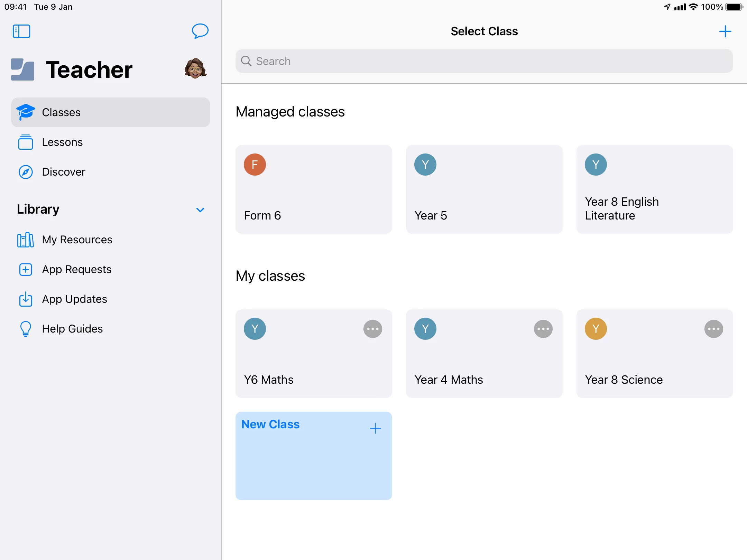Click the Search classes field
This screenshot has width=747, height=560.
[x=484, y=61]
